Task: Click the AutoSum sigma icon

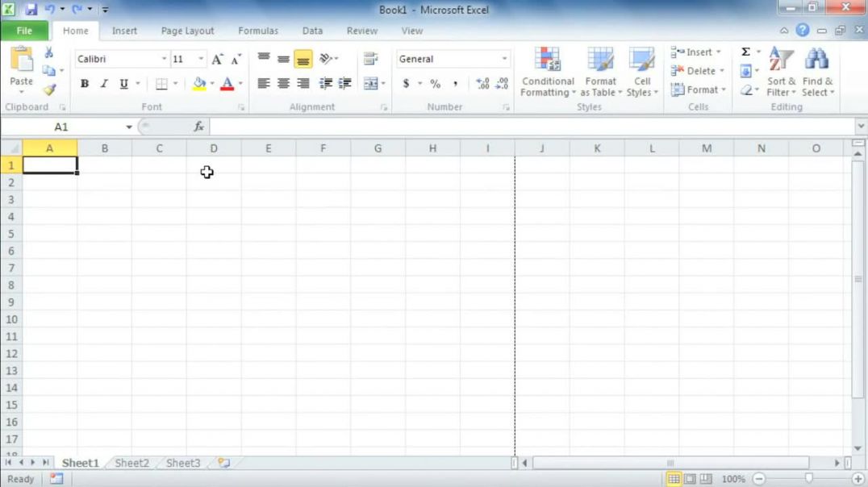Action: tap(745, 52)
